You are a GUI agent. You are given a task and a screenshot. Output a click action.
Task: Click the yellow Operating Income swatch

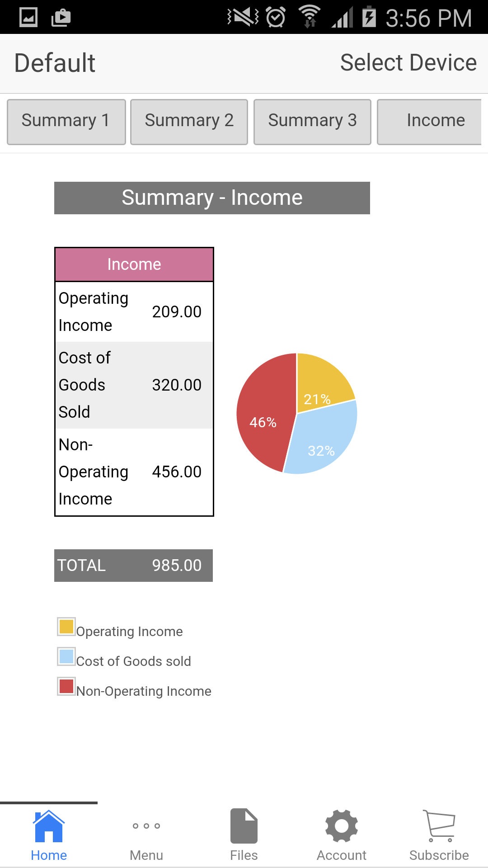click(x=66, y=628)
